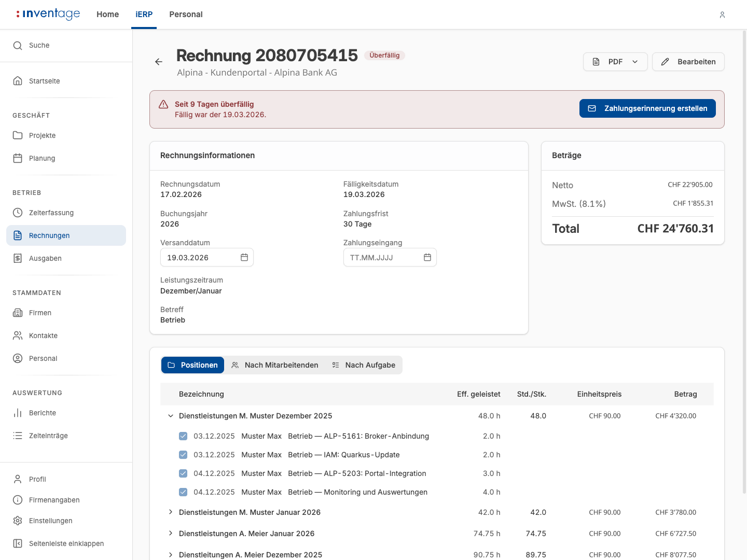Go to Zeiterfassung page
This screenshot has height=560, width=747.
coord(66,213)
